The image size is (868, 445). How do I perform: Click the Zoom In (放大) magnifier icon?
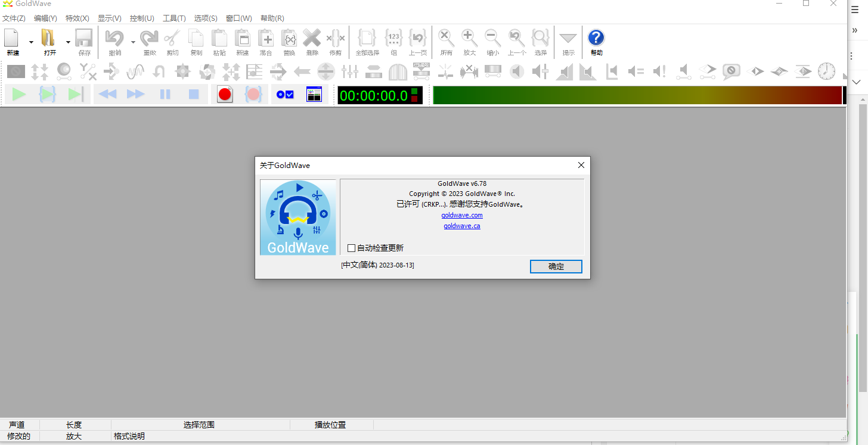pos(469,38)
